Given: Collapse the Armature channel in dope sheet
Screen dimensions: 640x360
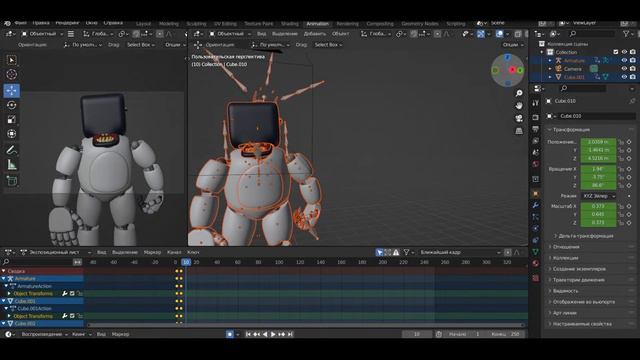Looking at the screenshot, I should [4, 279].
